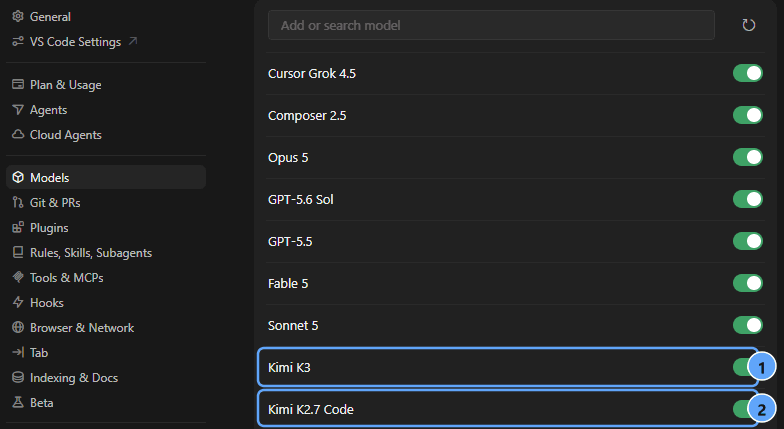Click the external link arrow beside VS Code Settings
The height and width of the screenshot is (429, 784).
pyautogui.click(x=132, y=41)
